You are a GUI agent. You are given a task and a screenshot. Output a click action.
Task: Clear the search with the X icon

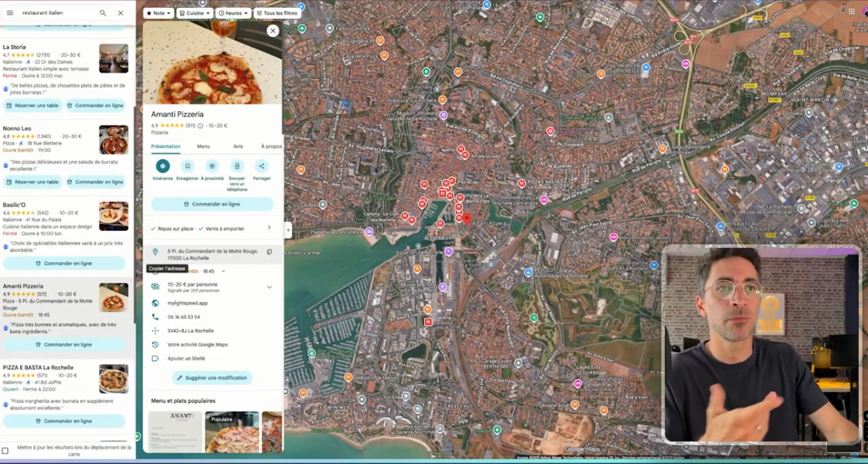click(121, 13)
